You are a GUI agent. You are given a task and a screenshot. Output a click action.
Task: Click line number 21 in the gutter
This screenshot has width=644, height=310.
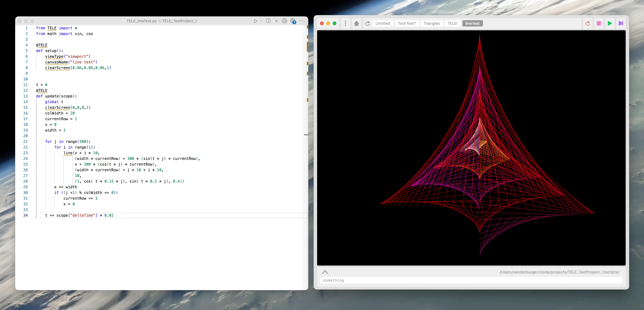(25, 142)
